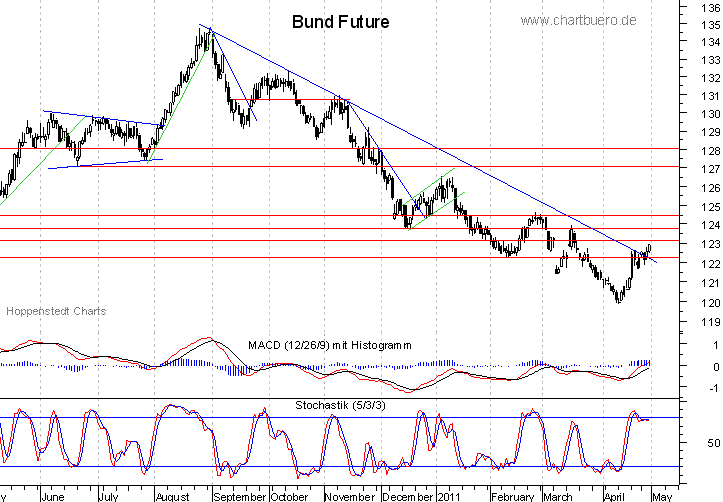This screenshot has width=723, height=502.
Task: Select the "Stochastik (5/3/3)" indicator label
Action: click(340, 405)
